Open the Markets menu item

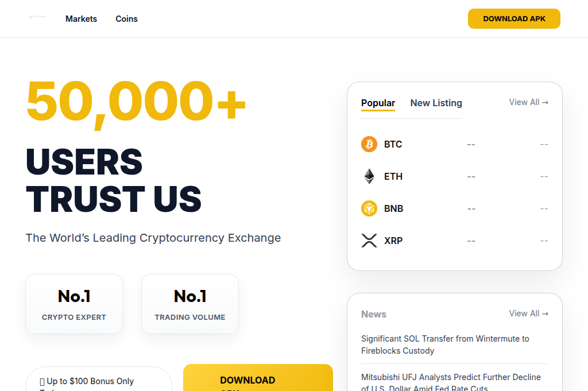pyautogui.click(x=81, y=19)
